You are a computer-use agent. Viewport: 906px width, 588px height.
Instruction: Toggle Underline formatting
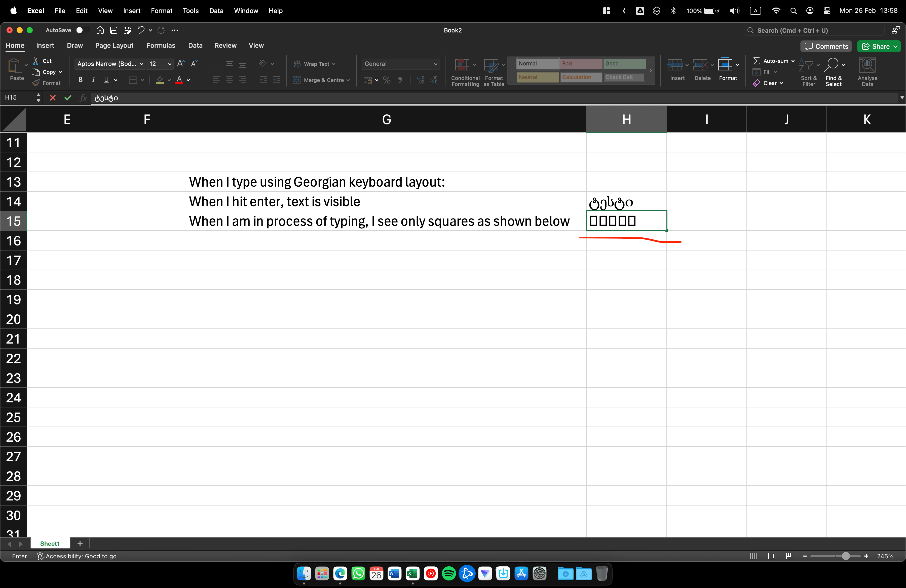(x=106, y=80)
